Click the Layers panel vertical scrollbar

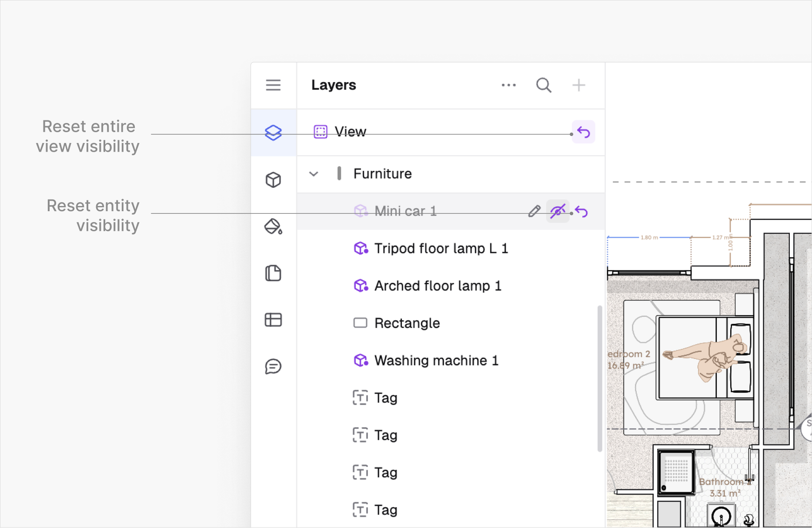point(600,378)
